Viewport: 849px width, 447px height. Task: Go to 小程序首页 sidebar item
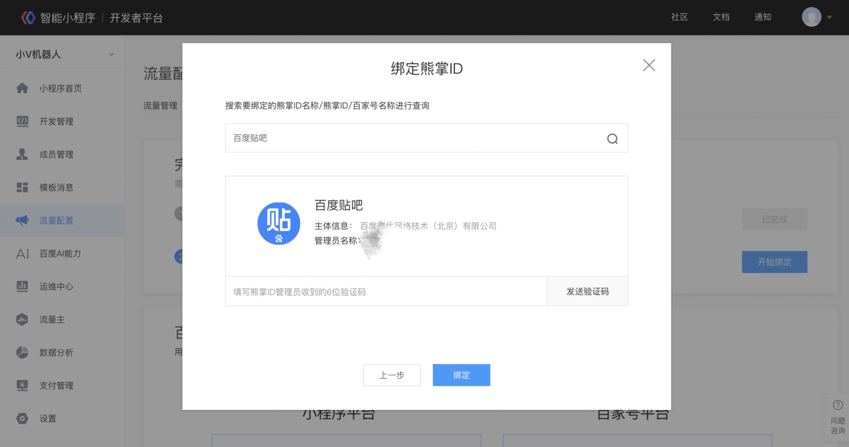tap(62, 88)
